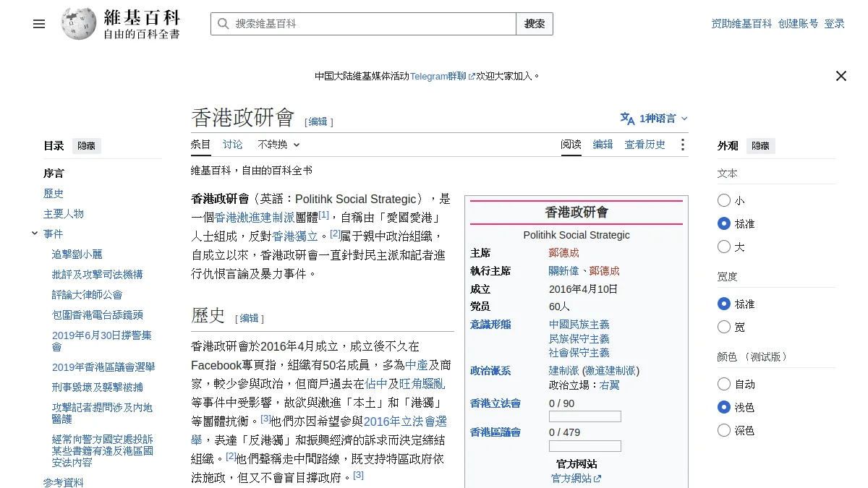Select the 小 text size radio

[x=724, y=200]
